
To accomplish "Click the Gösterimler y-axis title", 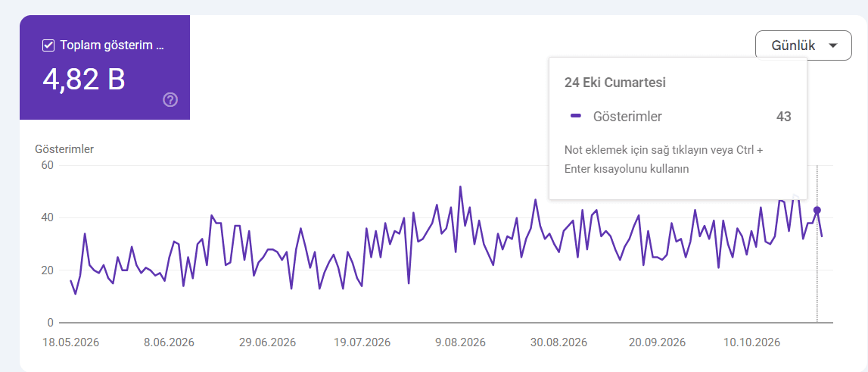I will coord(64,149).
